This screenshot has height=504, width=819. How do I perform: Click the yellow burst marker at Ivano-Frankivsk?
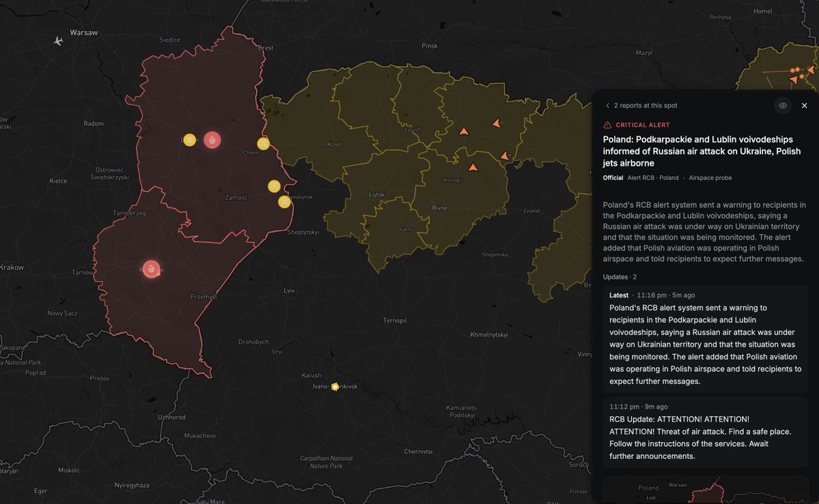(x=334, y=387)
